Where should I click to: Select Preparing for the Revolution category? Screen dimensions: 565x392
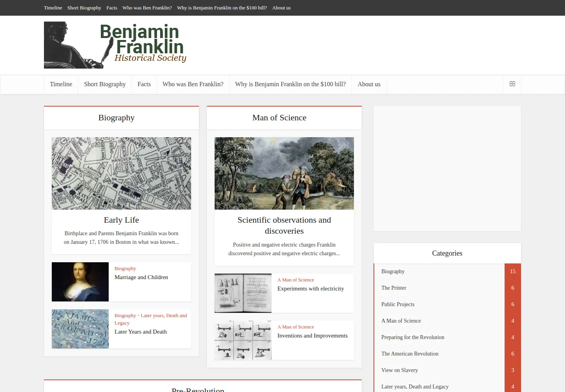click(413, 337)
